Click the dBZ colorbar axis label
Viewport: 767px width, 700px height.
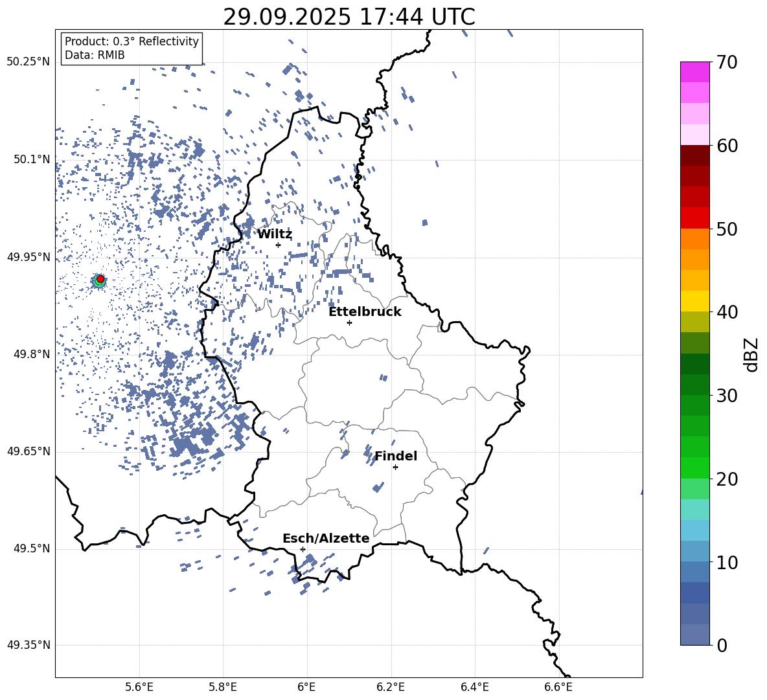coord(751,354)
